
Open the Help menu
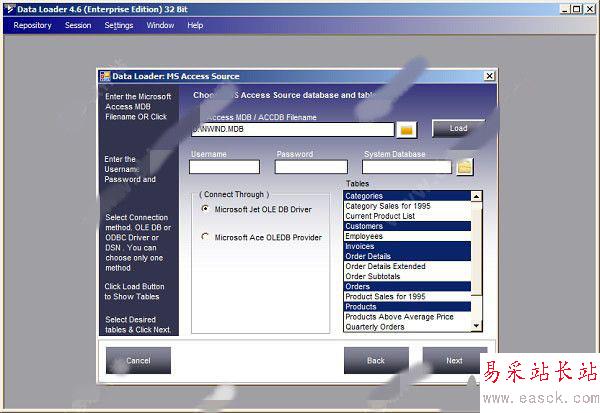[x=195, y=25]
